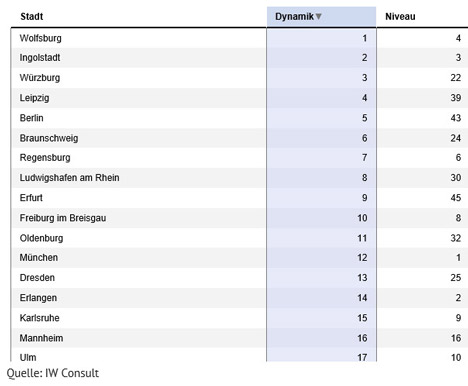Select the Oldenburg row
This screenshot has width=468, height=386.
tap(240, 238)
